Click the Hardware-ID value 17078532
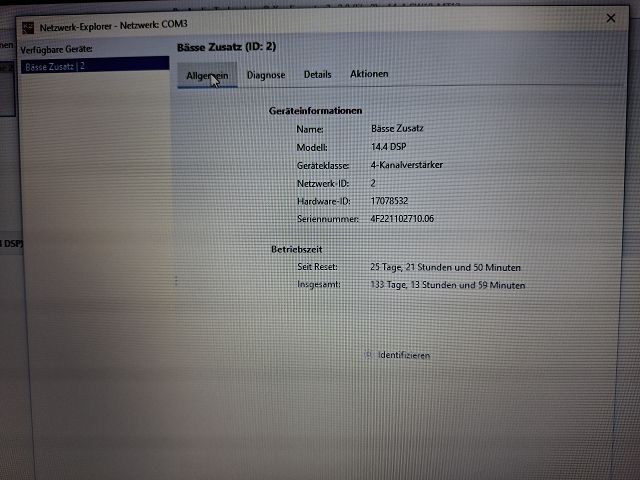Viewport: 640px width, 480px height. pyautogui.click(x=388, y=201)
